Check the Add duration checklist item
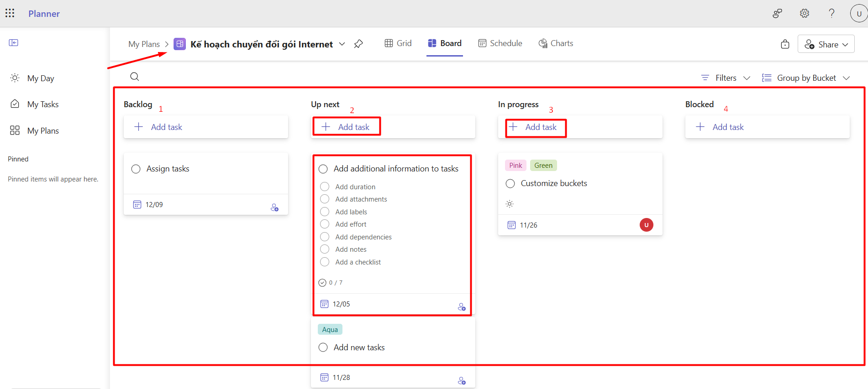The height and width of the screenshot is (389, 868). 325,187
